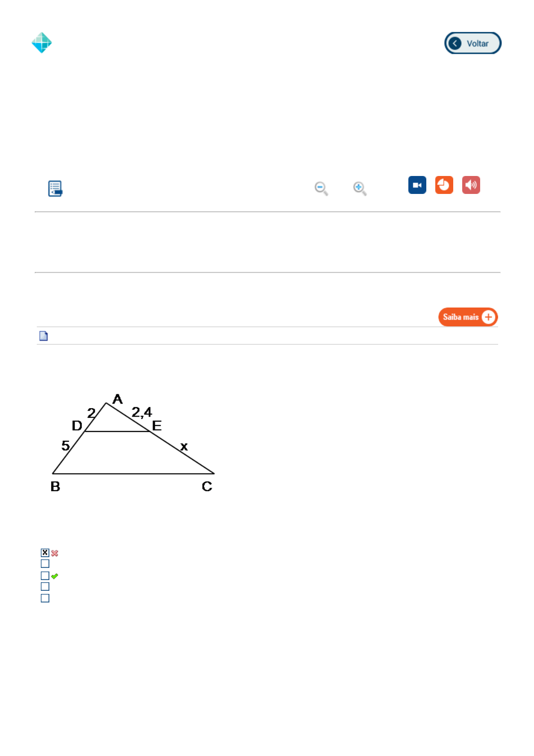
Task: Tick the second answer checkbox
Action: [45, 563]
